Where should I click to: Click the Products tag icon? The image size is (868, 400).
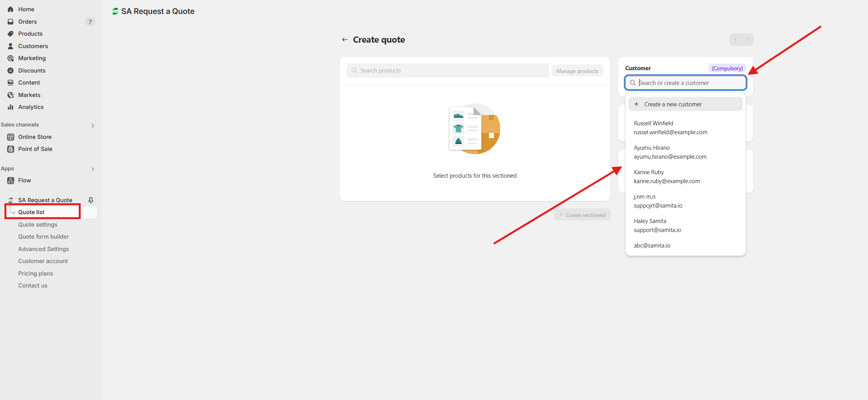(x=10, y=34)
